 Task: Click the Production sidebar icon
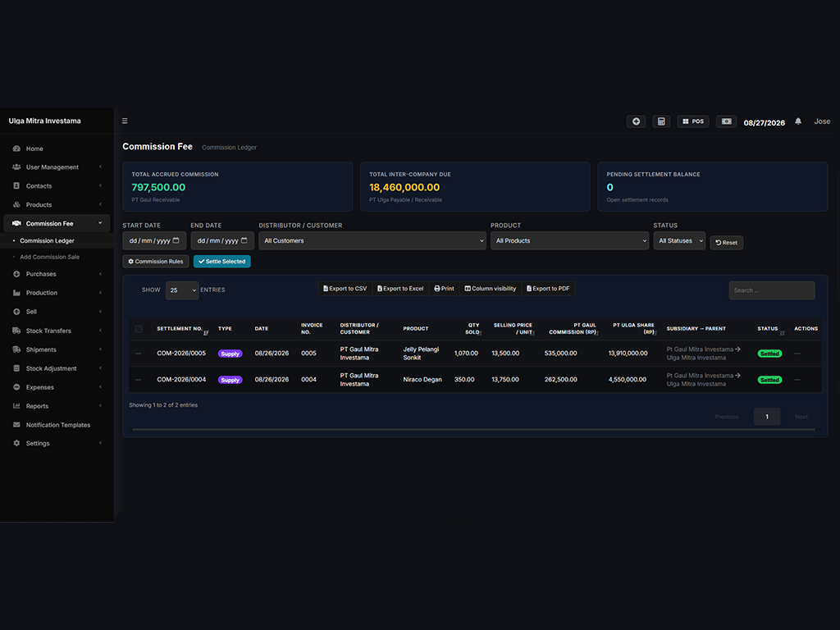(16, 293)
